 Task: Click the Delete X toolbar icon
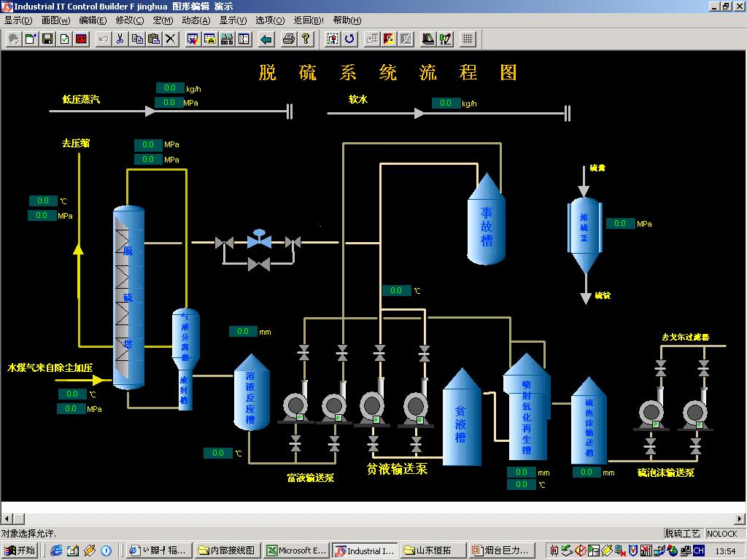pyautogui.click(x=171, y=39)
